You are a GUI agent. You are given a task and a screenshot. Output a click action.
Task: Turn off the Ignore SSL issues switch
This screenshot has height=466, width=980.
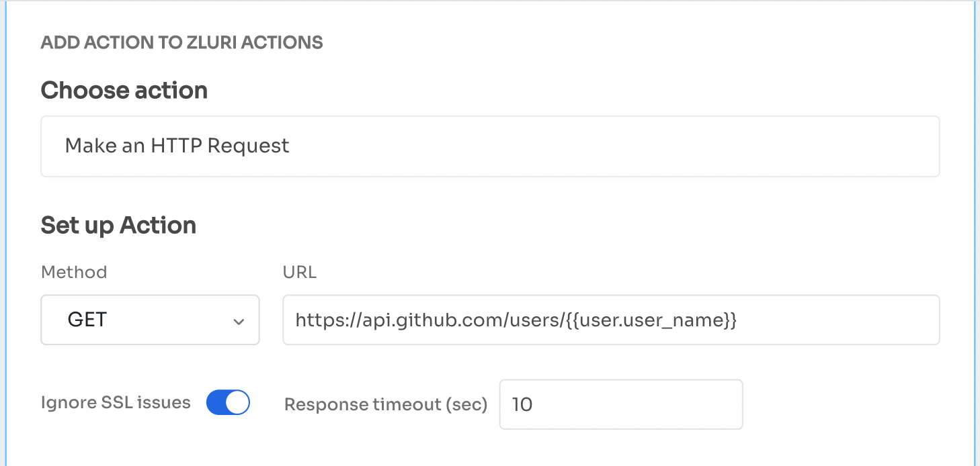[x=228, y=403]
